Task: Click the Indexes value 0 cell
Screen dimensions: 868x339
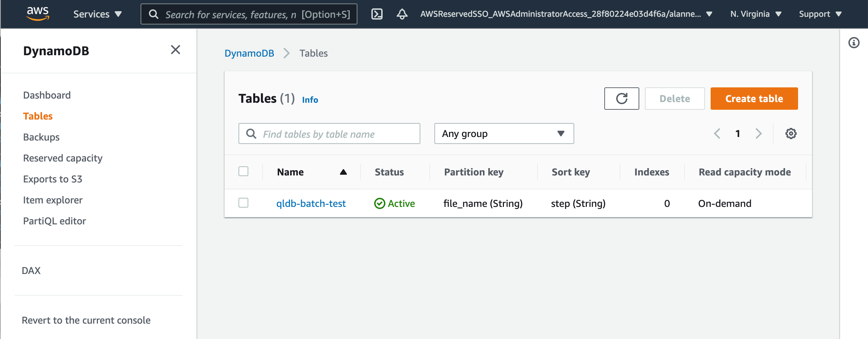Action: [667, 203]
